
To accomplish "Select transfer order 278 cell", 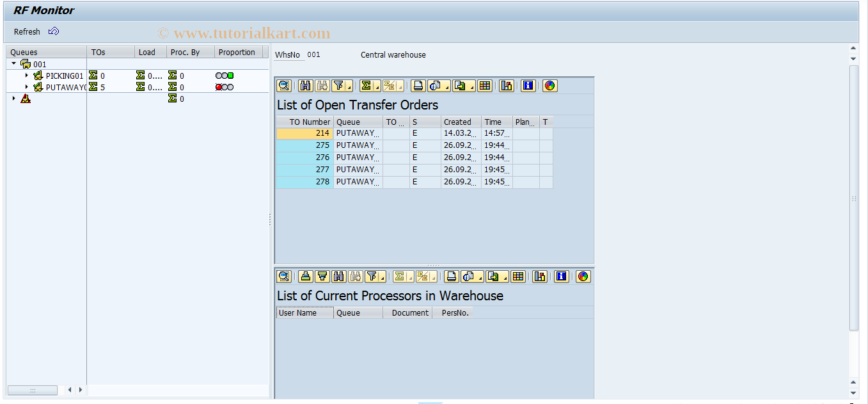I will (304, 182).
